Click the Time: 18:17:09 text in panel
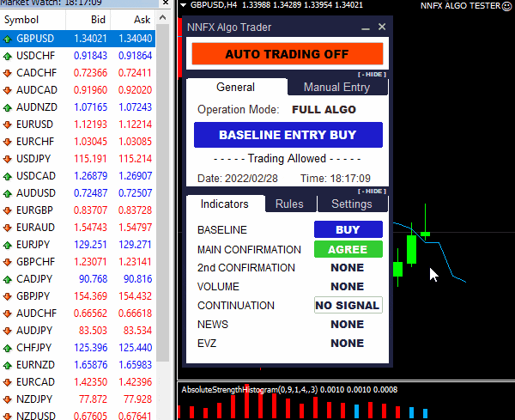This screenshot has height=420, width=515. tap(336, 179)
